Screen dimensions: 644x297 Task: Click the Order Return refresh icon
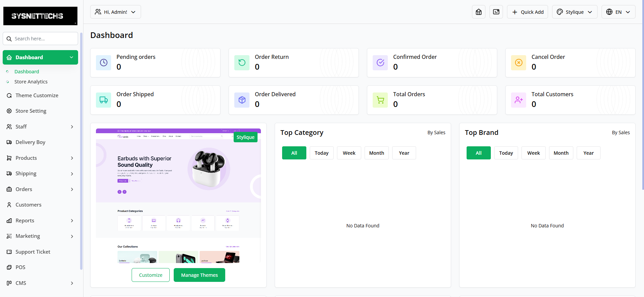[242, 63]
